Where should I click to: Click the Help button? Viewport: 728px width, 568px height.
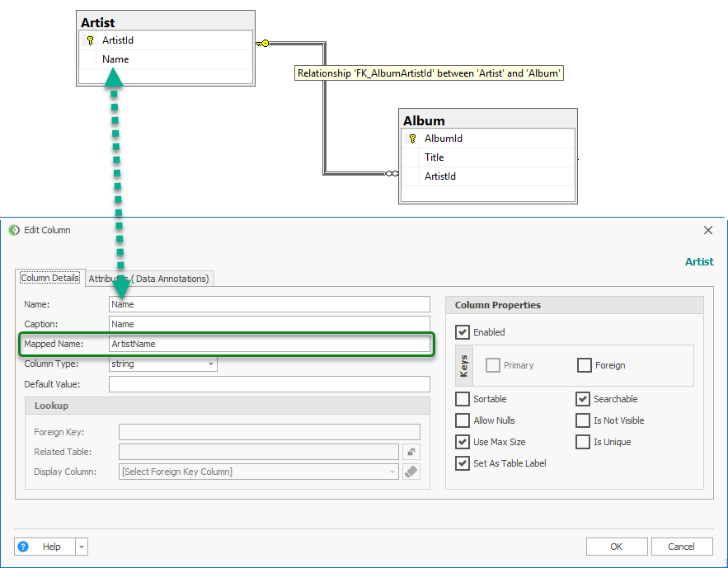click(x=45, y=547)
